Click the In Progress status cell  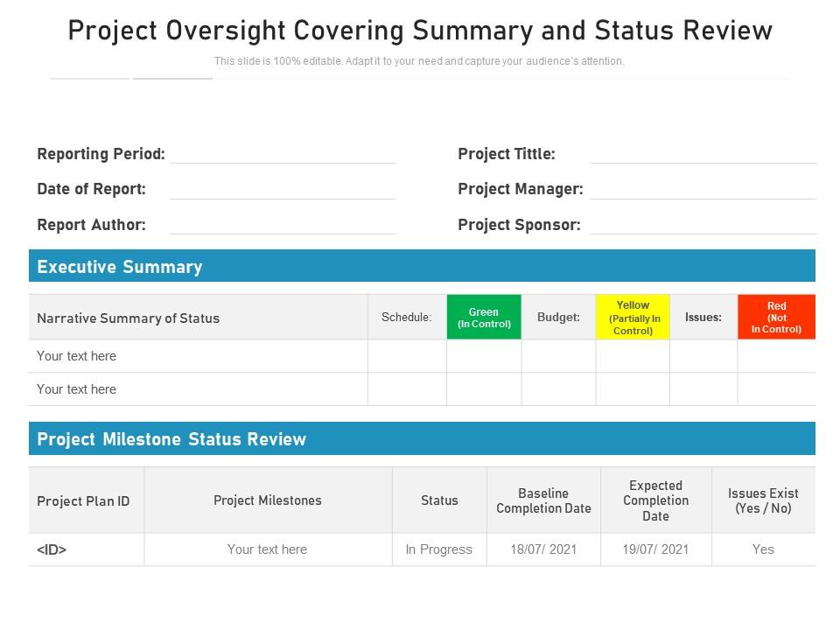439,549
